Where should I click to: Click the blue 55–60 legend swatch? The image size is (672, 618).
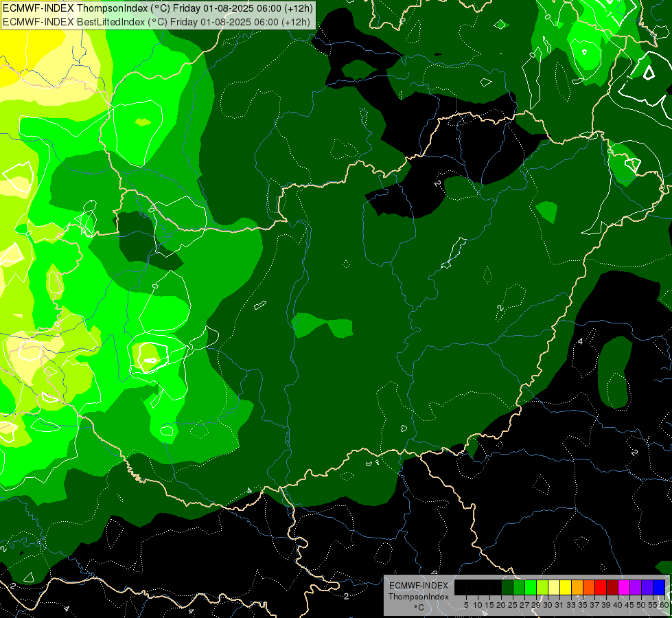(659, 587)
